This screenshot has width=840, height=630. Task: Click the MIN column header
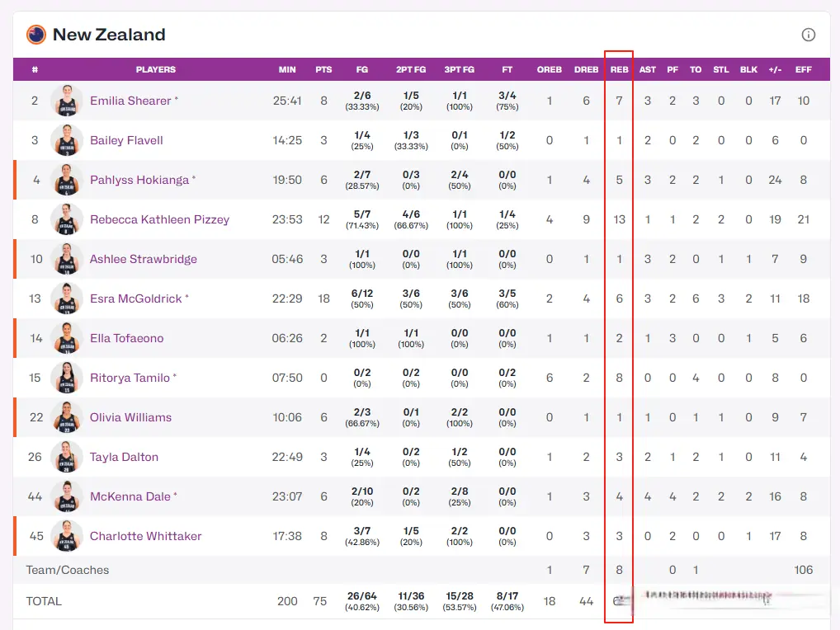coord(287,69)
